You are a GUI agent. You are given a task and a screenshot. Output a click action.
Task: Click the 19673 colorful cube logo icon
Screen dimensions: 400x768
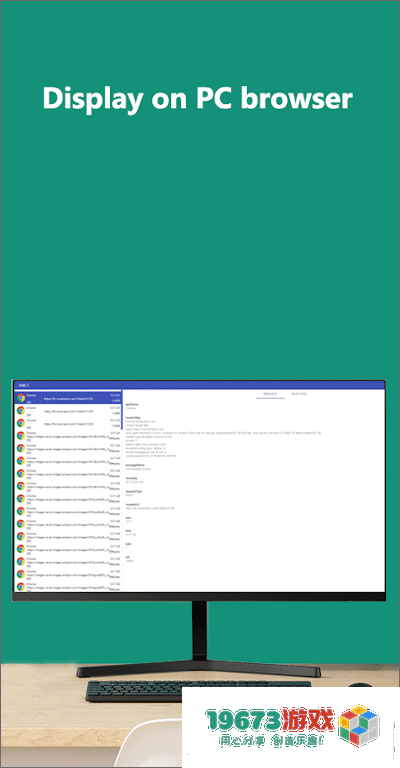(x=360, y=727)
